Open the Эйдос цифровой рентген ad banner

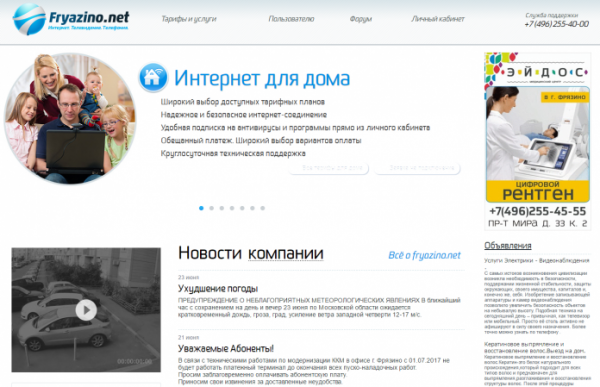pyautogui.click(x=538, y=141)
